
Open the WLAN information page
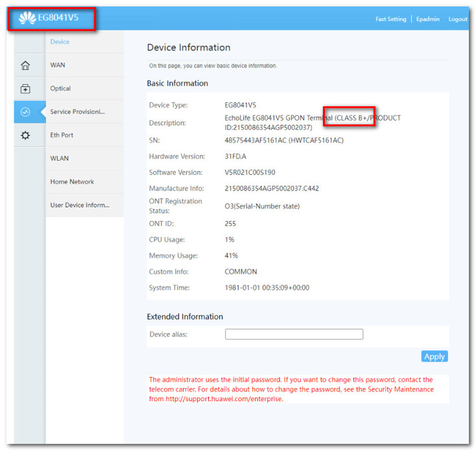click(x=59, y=159)
